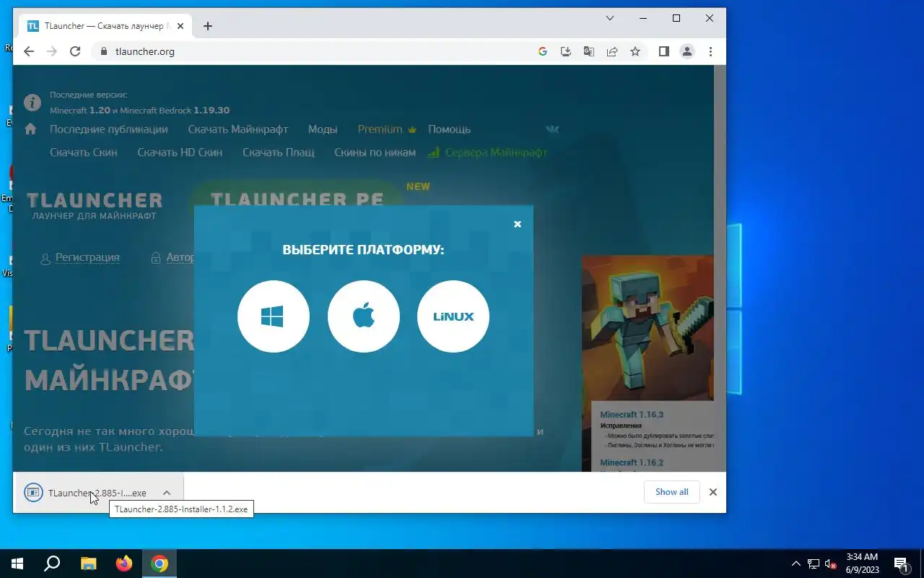Go forward in Chrome history
Viewport: 924px width, 578px height.
52,51
